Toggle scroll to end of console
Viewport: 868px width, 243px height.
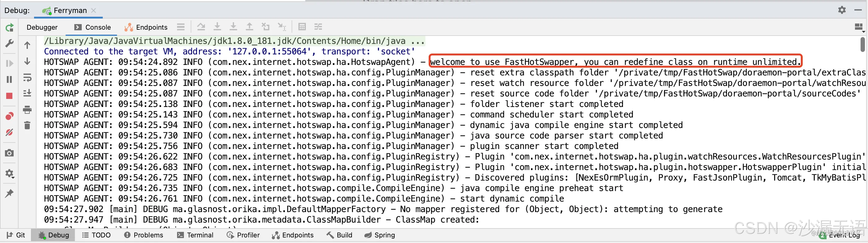point(27,93)
